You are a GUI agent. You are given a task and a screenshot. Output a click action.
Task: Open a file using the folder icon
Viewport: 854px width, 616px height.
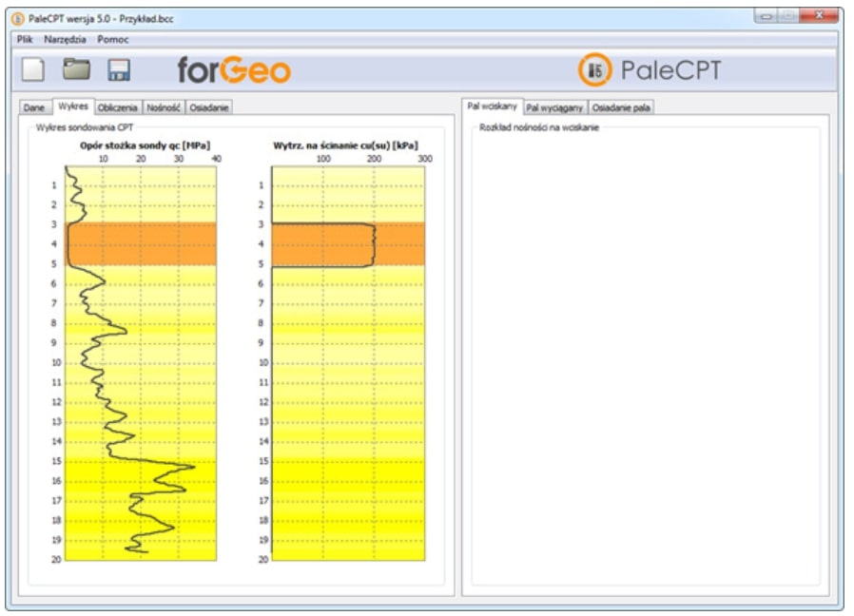pyautogui.click(x=76, y=69)
